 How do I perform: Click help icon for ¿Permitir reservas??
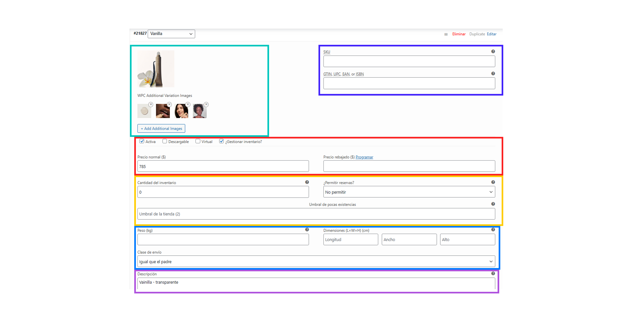point(493,182)
